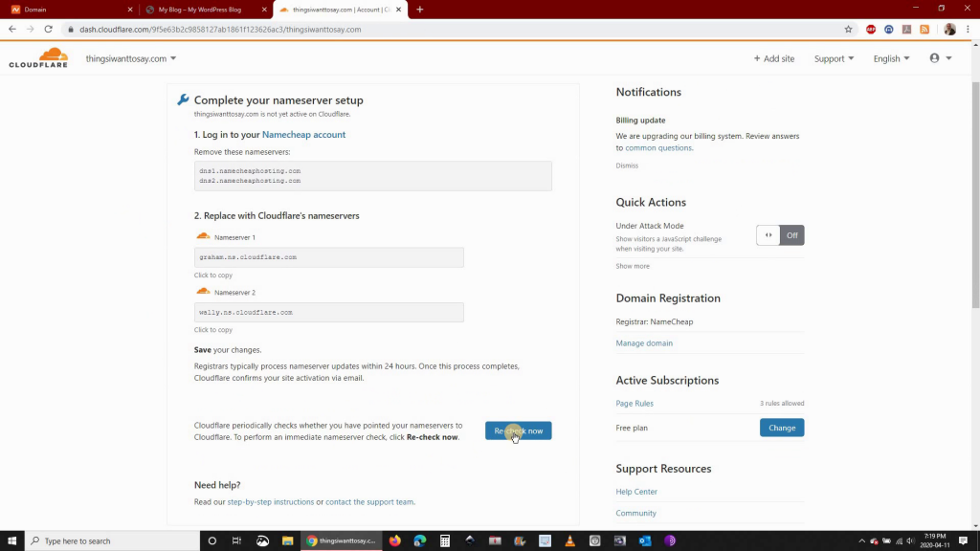980x551 pixels.
Task: Click Add site in header
Action: pyautogui.click(x=773, y=58)
